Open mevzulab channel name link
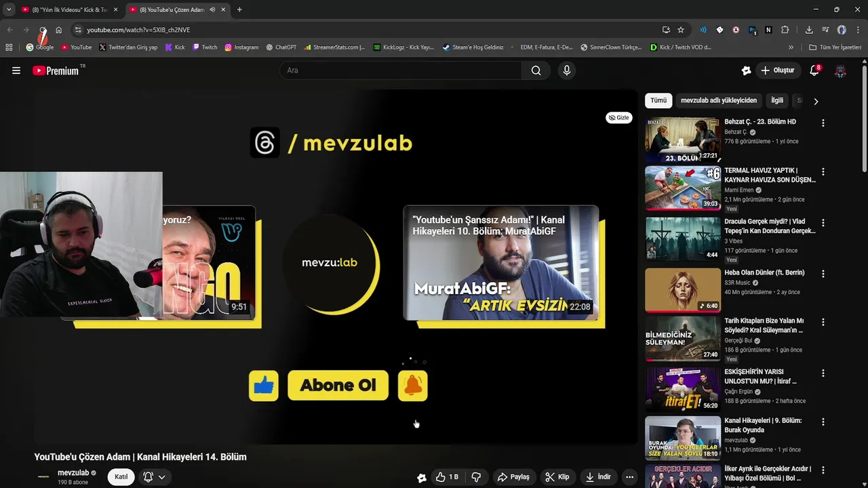 coord(73,473)
